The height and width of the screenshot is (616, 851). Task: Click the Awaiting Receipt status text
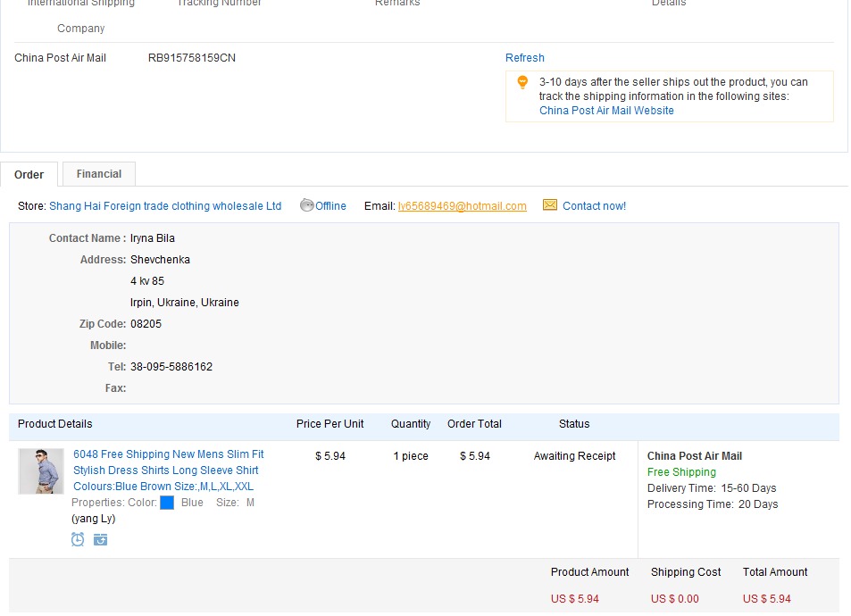(575, 456)
